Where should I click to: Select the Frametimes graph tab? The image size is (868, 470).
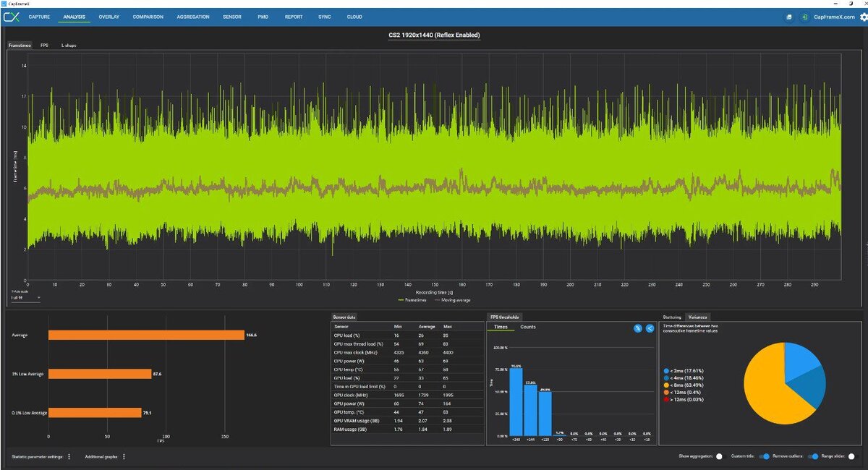[20, 45]
